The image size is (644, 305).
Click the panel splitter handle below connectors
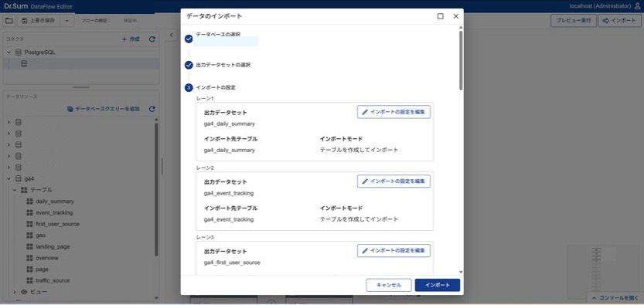(x=81, y=87)
